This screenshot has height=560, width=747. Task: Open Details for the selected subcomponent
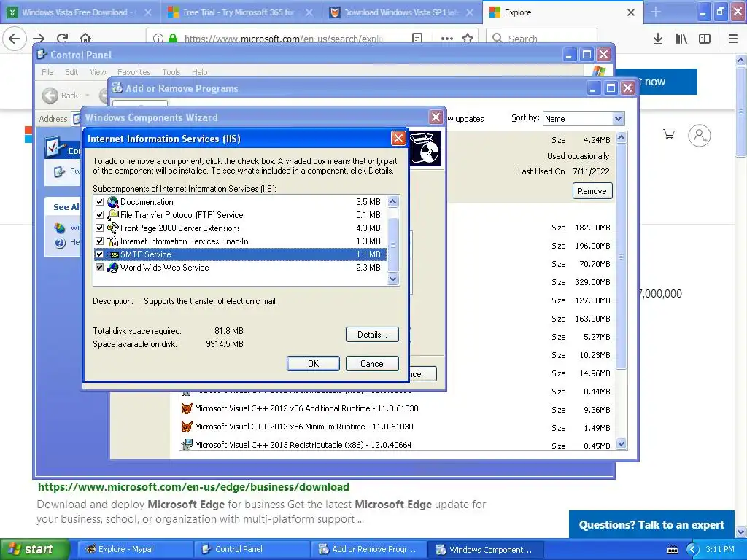(x=372, y=334)
